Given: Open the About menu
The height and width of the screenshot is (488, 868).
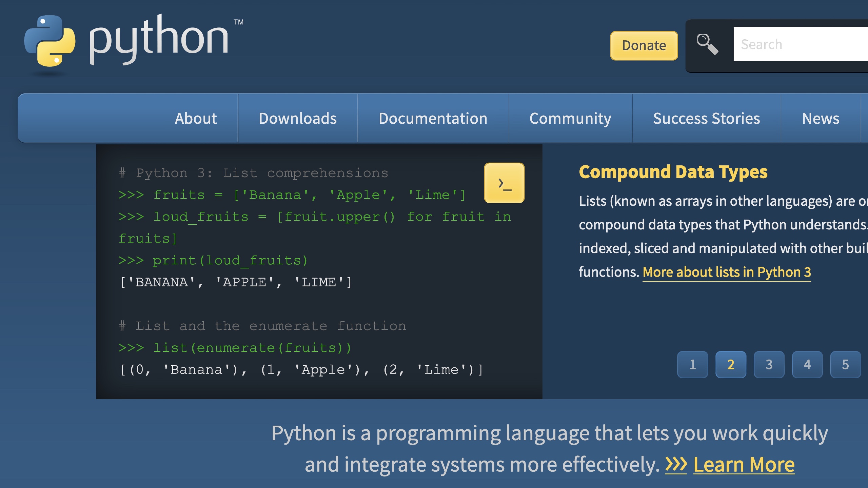Looking at the screenshot, I should coord(196,118).
